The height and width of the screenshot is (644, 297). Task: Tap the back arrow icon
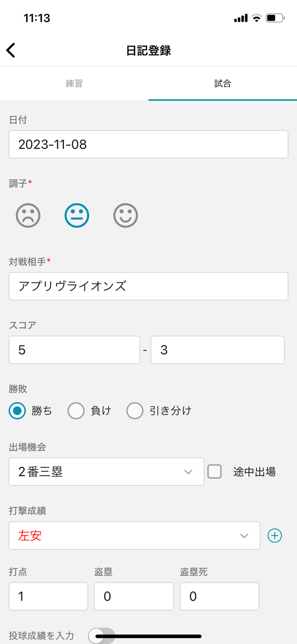click(x=11, y=50)
